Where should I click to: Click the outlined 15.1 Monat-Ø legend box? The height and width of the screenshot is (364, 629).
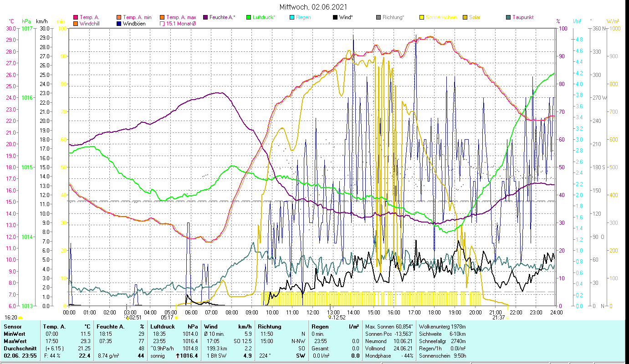pos(162,24)
